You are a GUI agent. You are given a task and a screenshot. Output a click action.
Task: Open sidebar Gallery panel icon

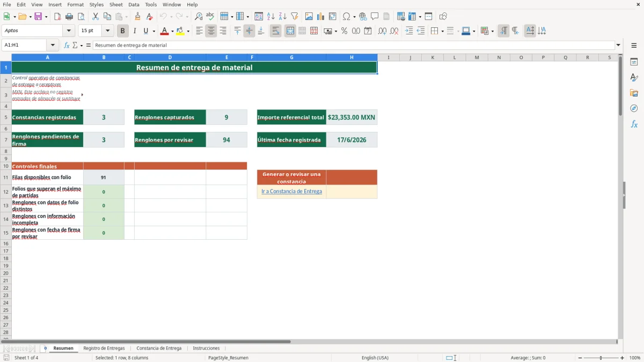[x=634, y=93]
